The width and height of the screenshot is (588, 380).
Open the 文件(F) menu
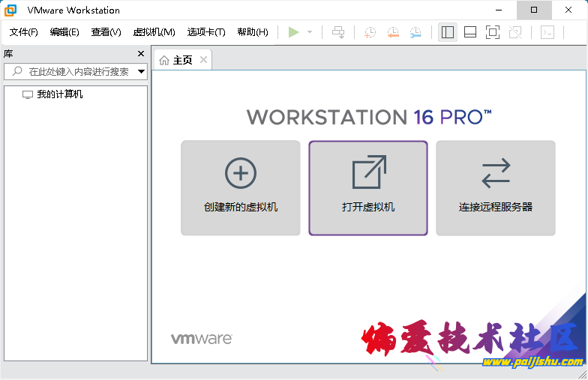(24, 32)
